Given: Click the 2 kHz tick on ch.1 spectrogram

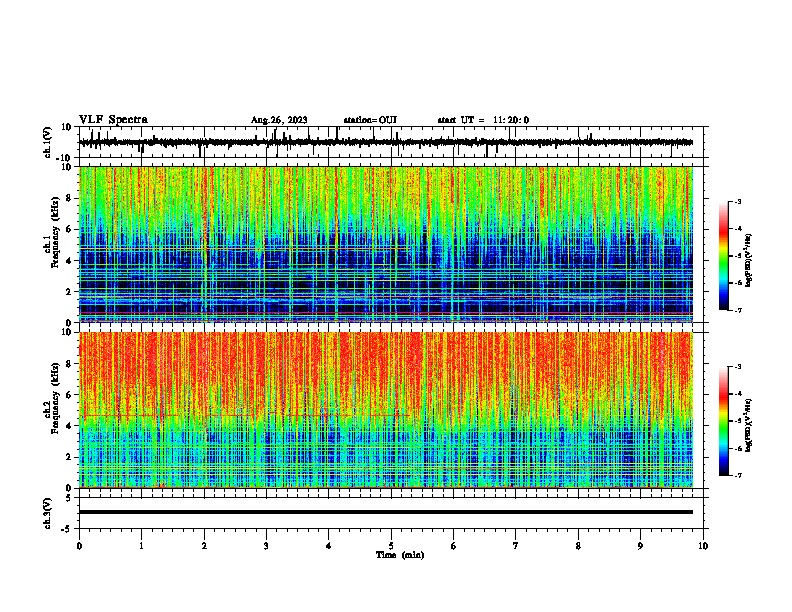Looking at the screenshot, I should click(70, 291).
